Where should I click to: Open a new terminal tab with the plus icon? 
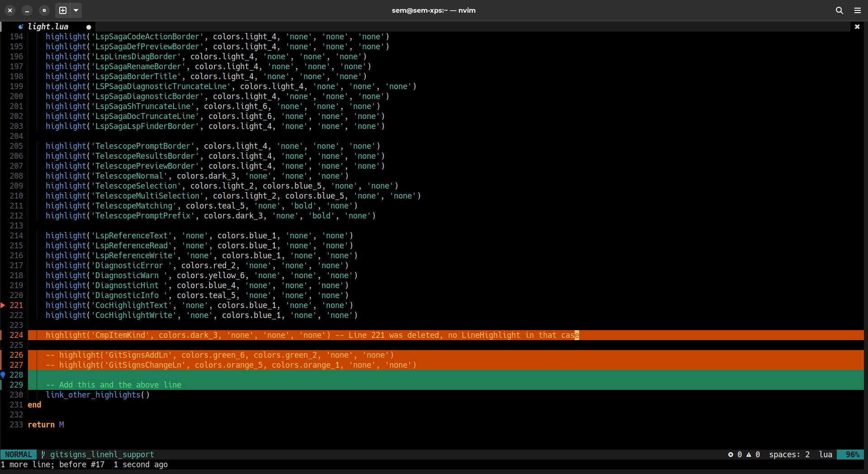(x=63, y=10)
